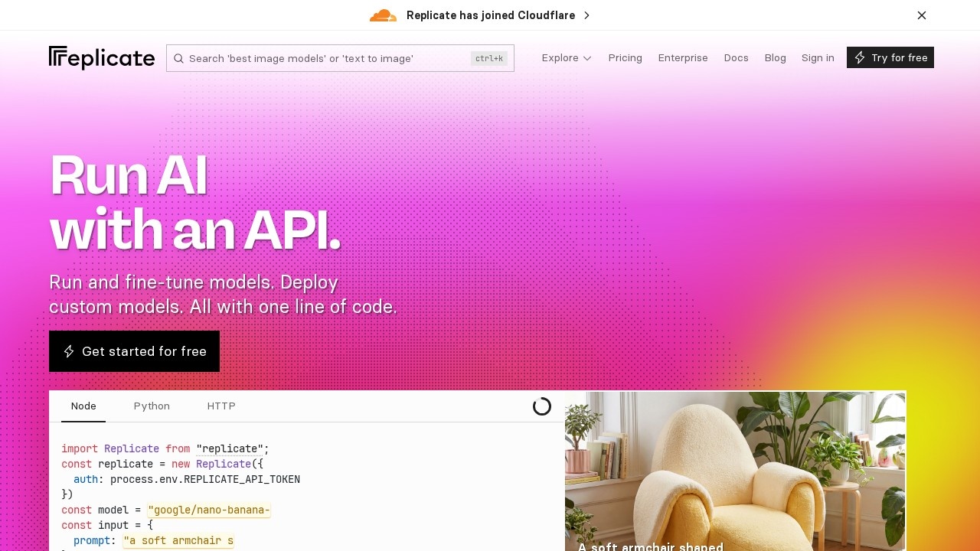Visit the Blog link

click(775, 58)
